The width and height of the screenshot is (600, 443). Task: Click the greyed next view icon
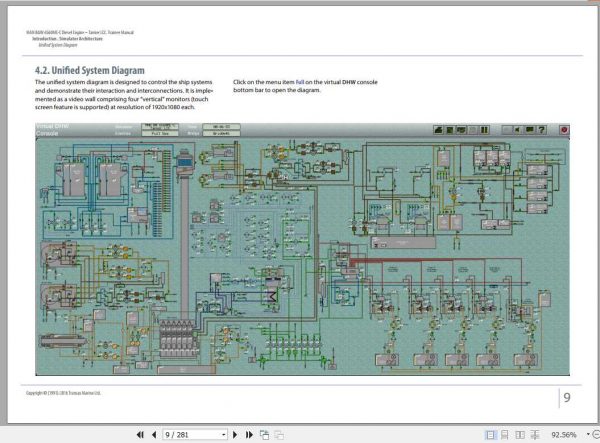(x=279, y=435)
